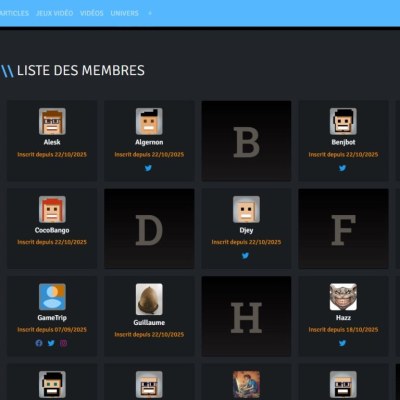Select the letter H section tile
This screenshot has width=400, height=400.
click(x=246, y=316)
